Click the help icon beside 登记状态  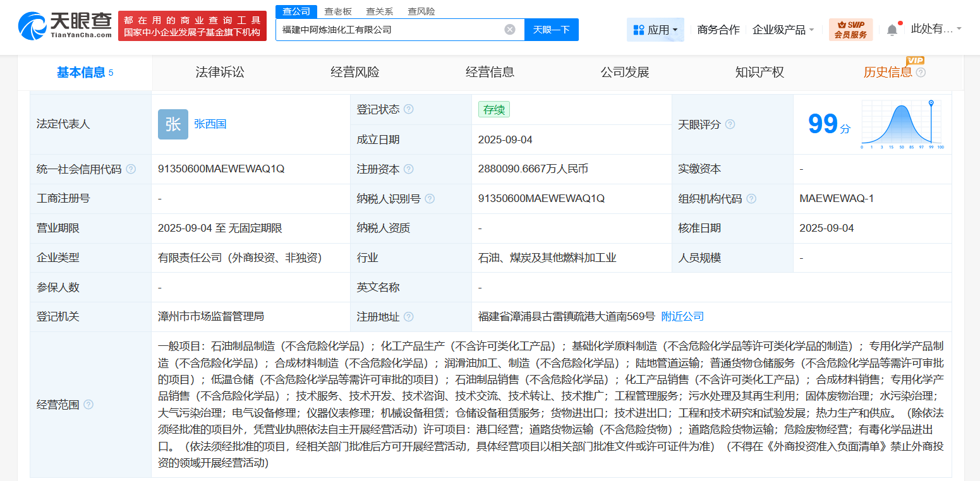point(409,109)
